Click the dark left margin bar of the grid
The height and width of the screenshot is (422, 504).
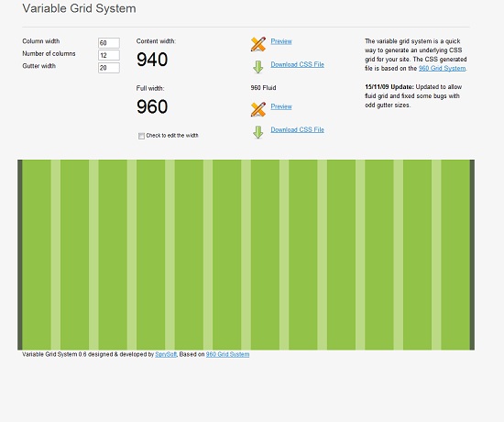point(20,255)
